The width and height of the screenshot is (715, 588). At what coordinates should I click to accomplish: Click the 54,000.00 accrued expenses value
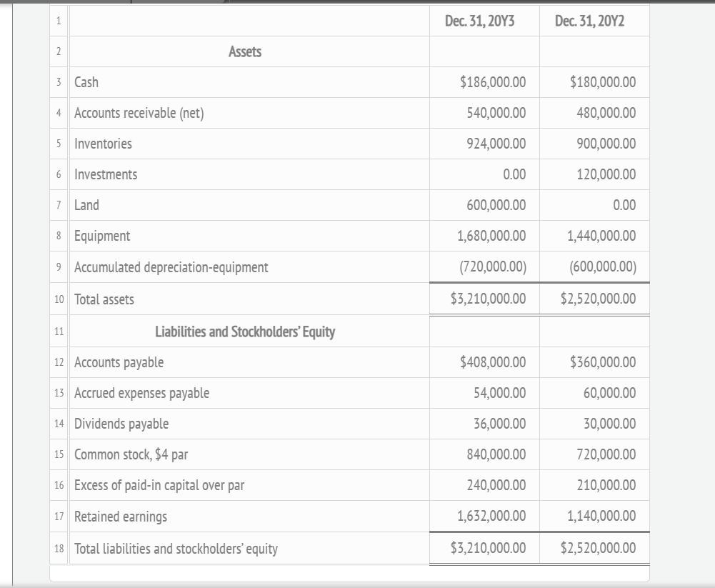point(500,393)
